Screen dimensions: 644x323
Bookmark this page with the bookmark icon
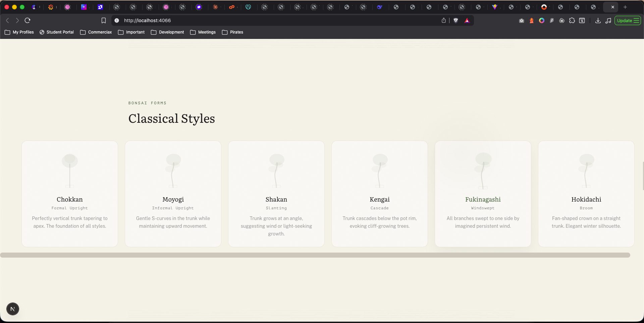click(104, 20)
